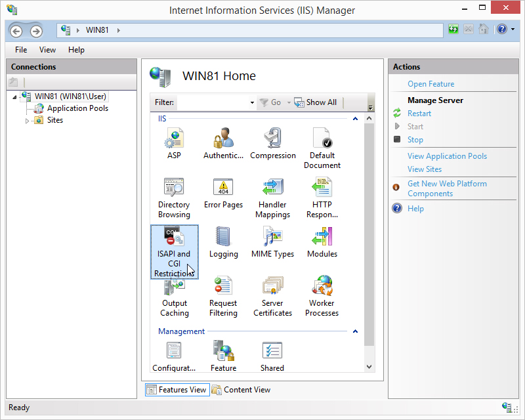
Task: Collapse the IIS group section
Action: point(355,119)
